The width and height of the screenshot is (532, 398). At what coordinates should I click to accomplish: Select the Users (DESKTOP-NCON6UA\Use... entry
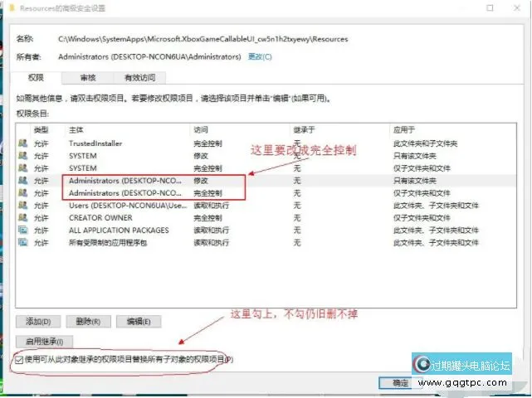[266, 206]
